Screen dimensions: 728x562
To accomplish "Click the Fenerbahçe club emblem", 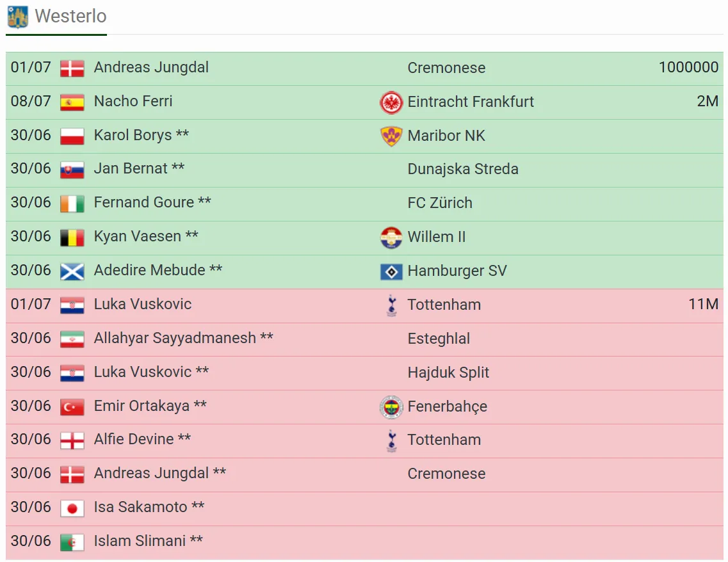I will tap(391, 407).
